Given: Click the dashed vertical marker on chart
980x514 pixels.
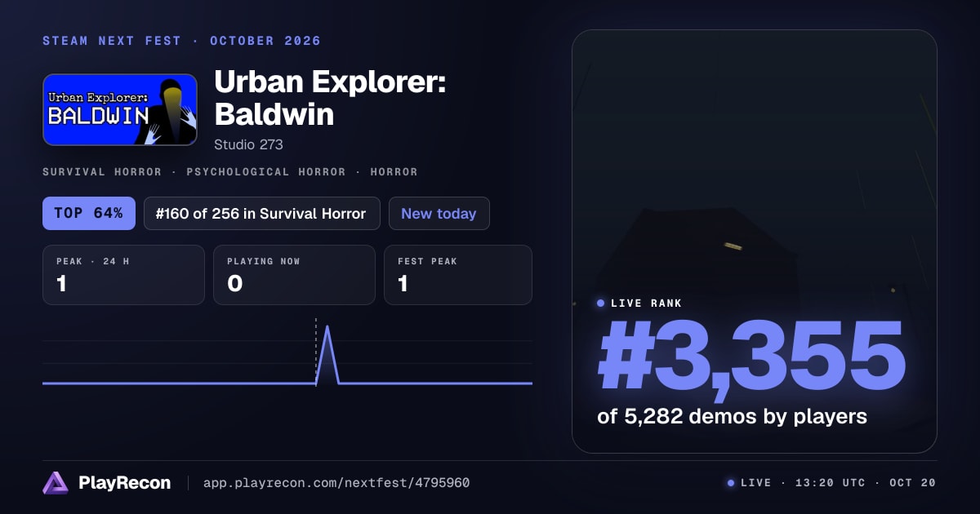Looking at the screenshot, I should (x=316, y=351).
